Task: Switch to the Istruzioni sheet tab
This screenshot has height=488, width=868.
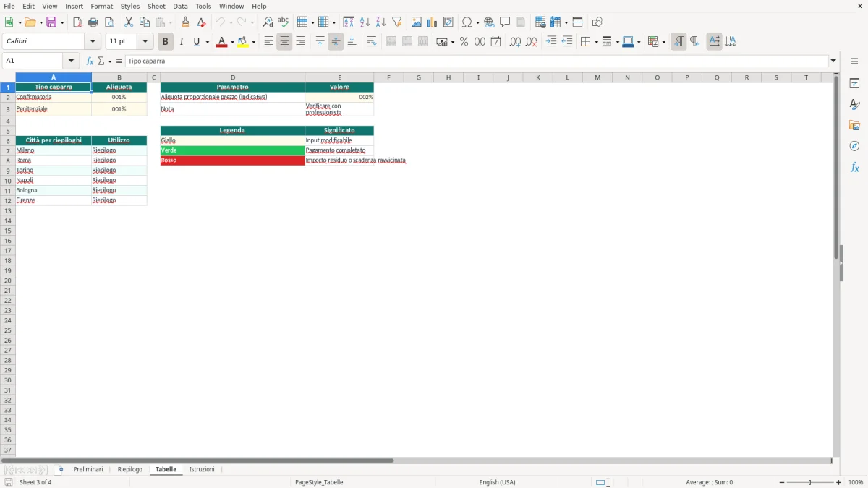Action: pos(202,469)
